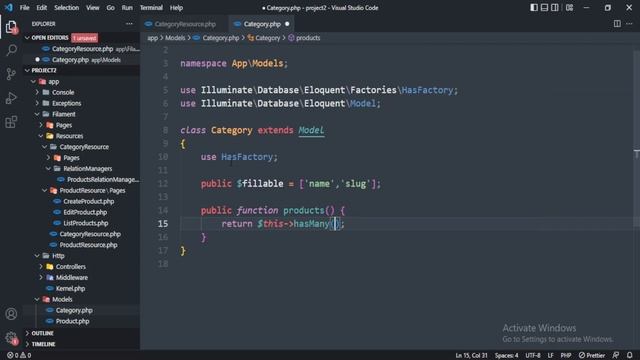The height and width of the screenshot is (360, 640).
Task: Open Selection menu
Action: (x=66, y=8)
